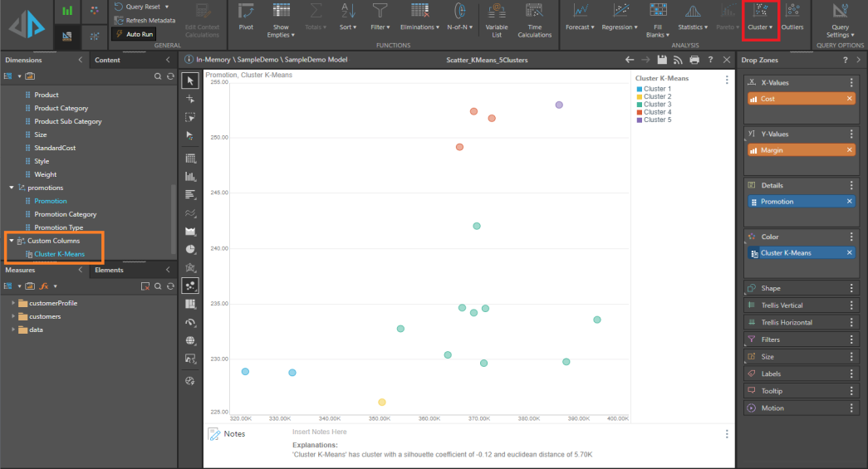Click the Time Calculations icon

coord(534,20)
